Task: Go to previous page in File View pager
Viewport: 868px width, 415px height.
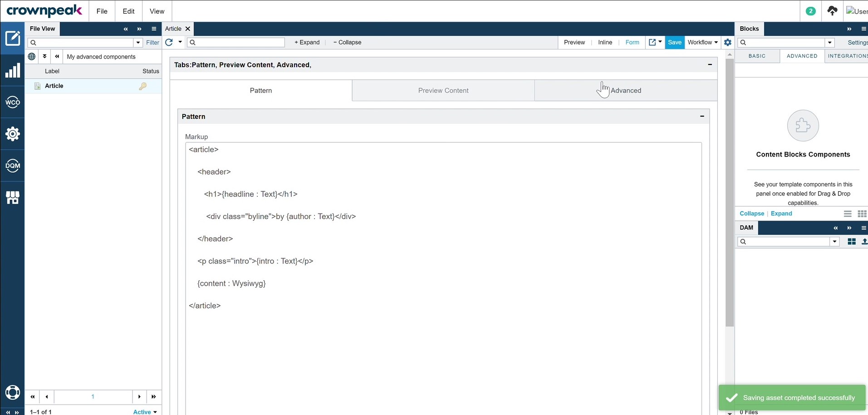Action: 47,396
